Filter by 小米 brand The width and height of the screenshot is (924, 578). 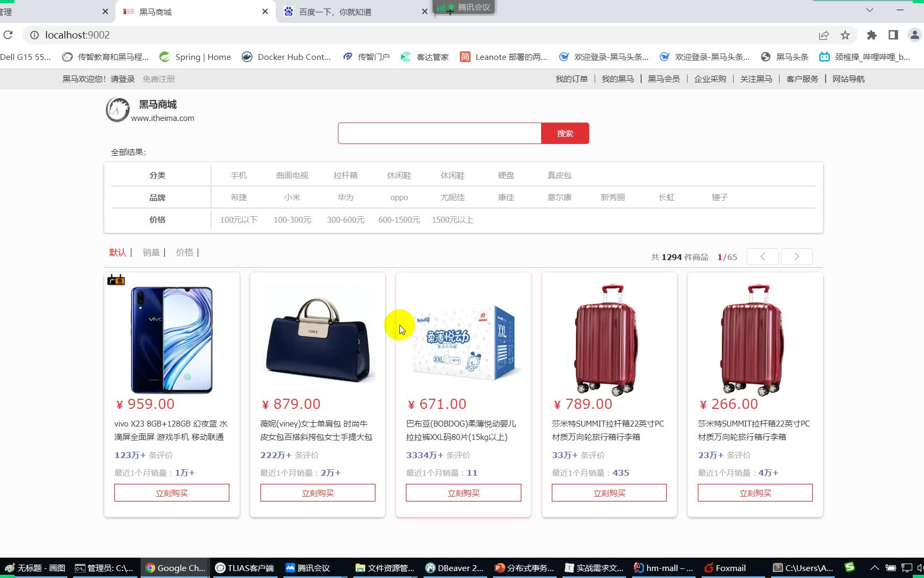click(x=292, y=197)
